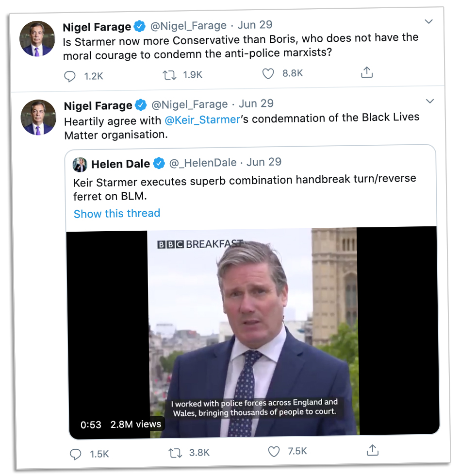Open the @Keir_Starmer mention link
Image resolution: width=460 pixels, height=476 pixels.
click(202, 119)
